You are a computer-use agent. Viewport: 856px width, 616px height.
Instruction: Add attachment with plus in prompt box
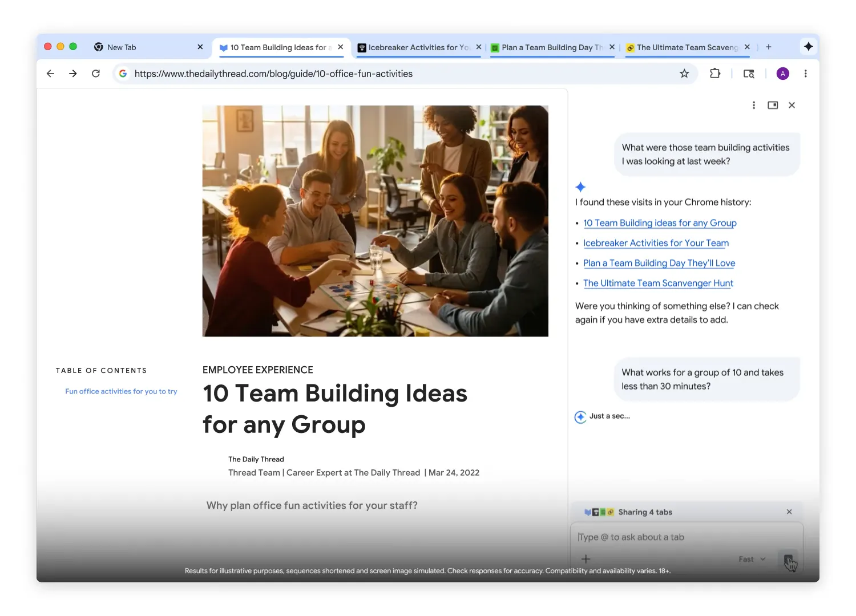(586, 559)
